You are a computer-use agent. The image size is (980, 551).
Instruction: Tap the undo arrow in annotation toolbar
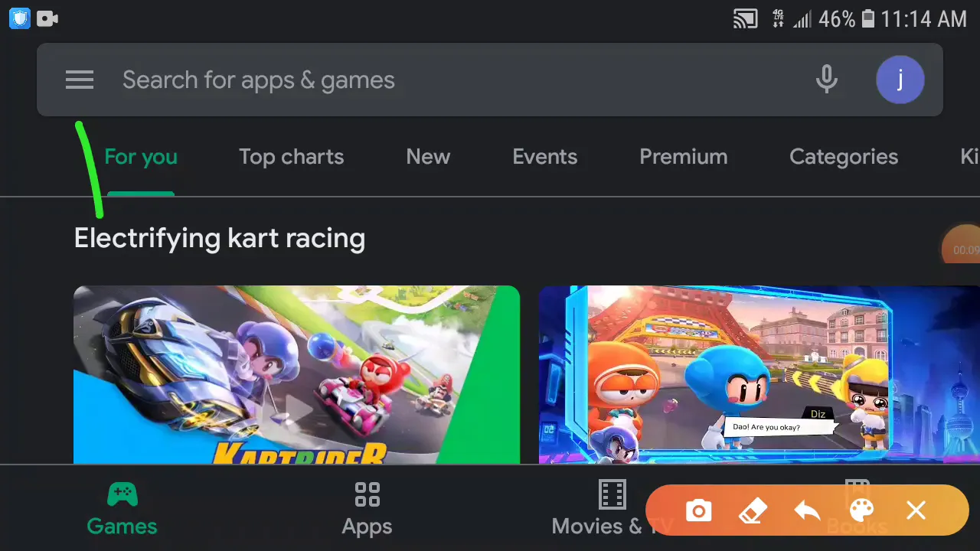807,510
